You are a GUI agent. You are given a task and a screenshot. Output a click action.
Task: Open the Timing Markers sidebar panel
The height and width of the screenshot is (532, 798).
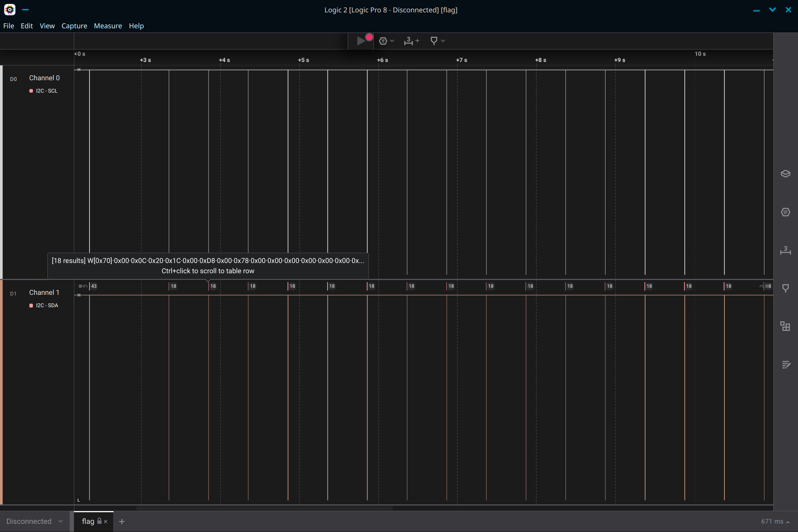click(x=785, y=288)
